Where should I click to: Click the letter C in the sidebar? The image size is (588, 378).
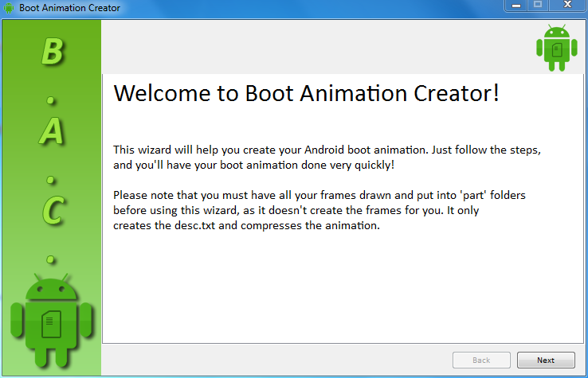pyautogui.click(x=53, y=211)
